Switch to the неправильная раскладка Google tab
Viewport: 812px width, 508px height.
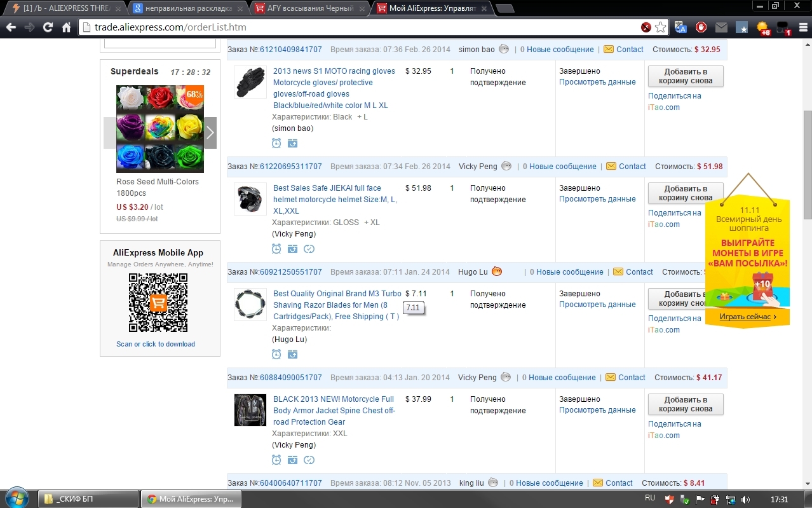187,8
